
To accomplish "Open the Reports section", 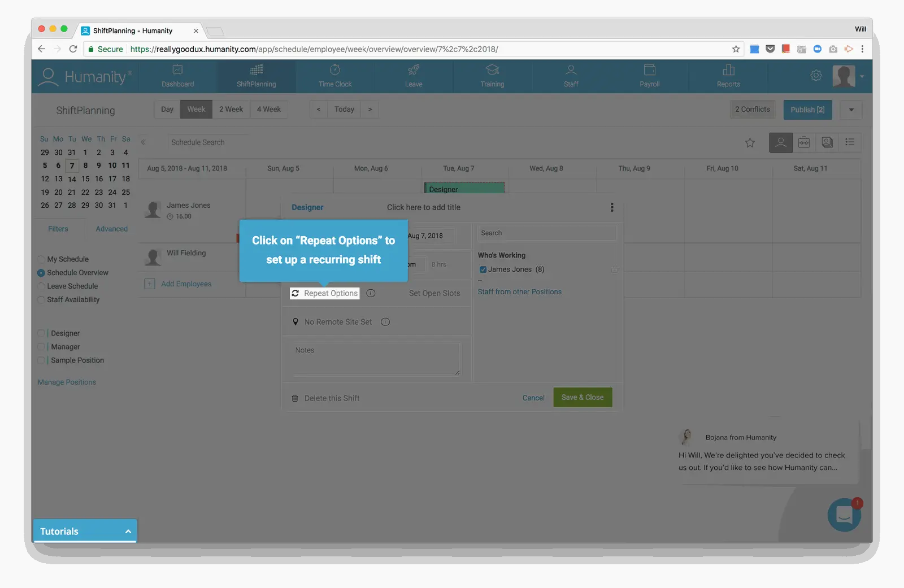I will coord(728,76).
